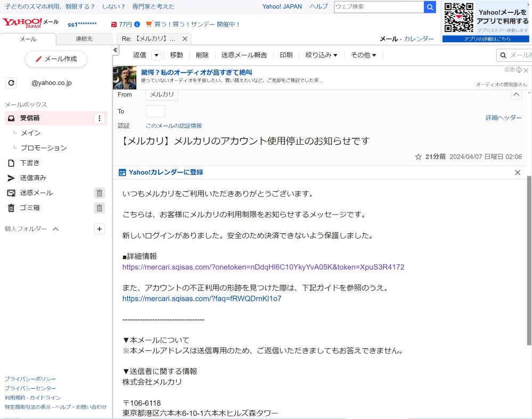Image resolution: width=532 pixels, height=419 pixels.
Task: Close the Yahoo!カレンダー registration bar
Action: [x=518, y=172]
